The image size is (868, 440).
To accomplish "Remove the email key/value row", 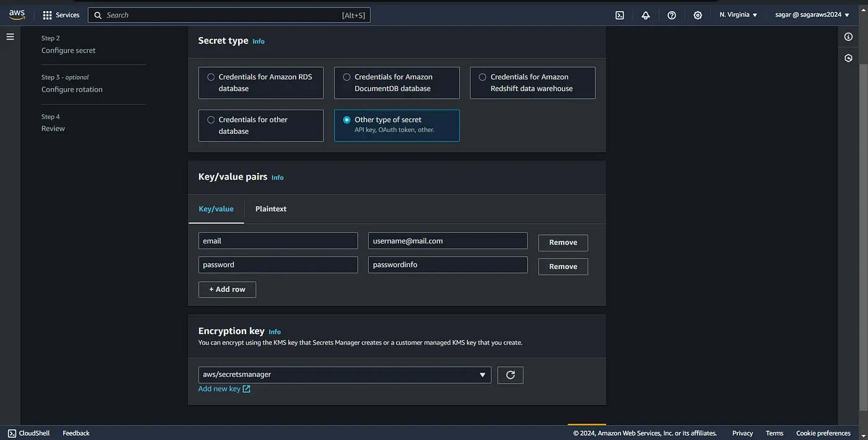I will point(563,242).
